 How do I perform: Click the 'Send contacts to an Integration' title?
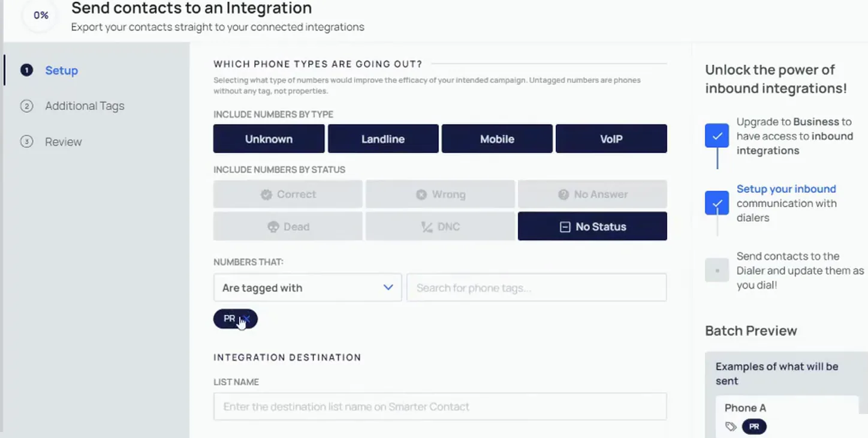pyautogui.click(x=191, y=8)
